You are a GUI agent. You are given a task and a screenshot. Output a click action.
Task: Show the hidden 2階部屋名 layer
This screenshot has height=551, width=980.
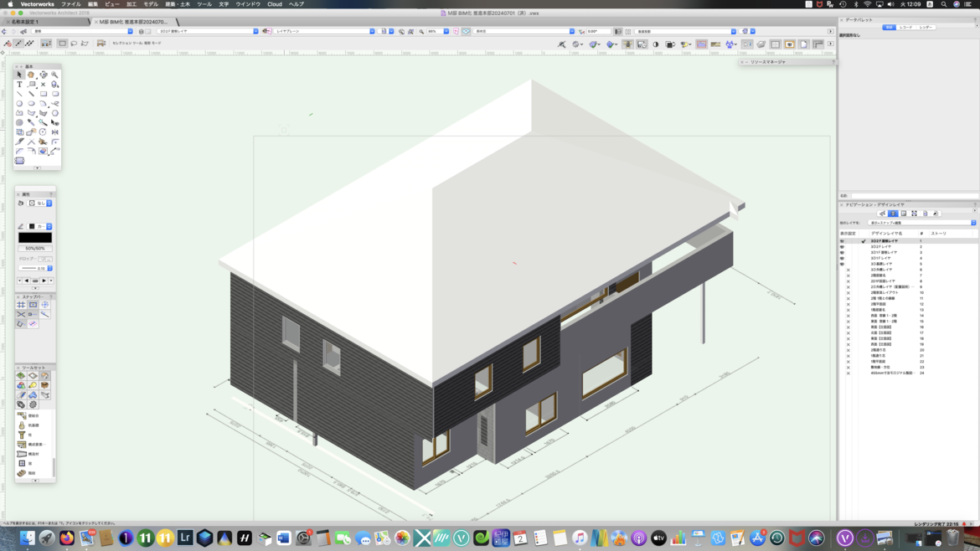tap(848, 275)
